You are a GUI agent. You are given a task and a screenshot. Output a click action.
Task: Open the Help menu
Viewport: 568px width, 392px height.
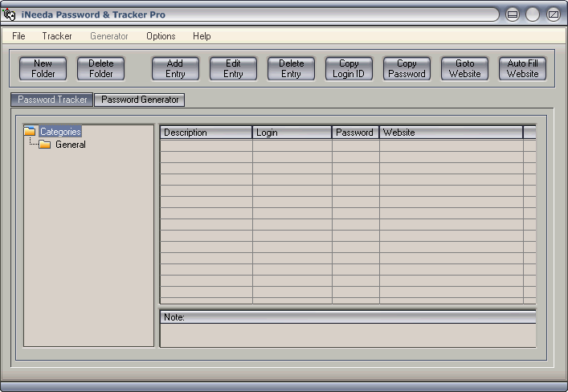[202, 36]
